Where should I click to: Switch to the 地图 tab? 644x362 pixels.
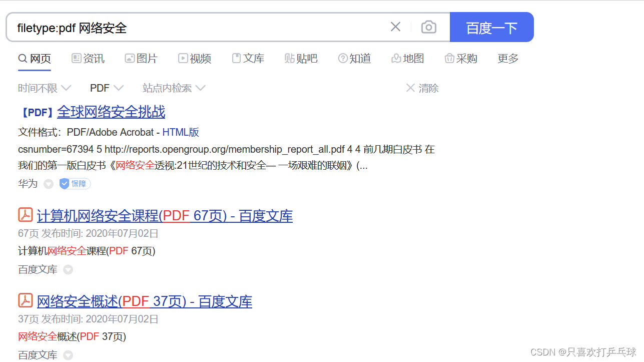coord(408,59)
